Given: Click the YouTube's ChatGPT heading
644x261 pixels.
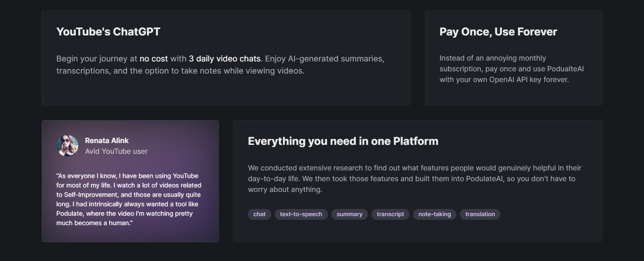Looking at the screenshot, I should [108, 32].
